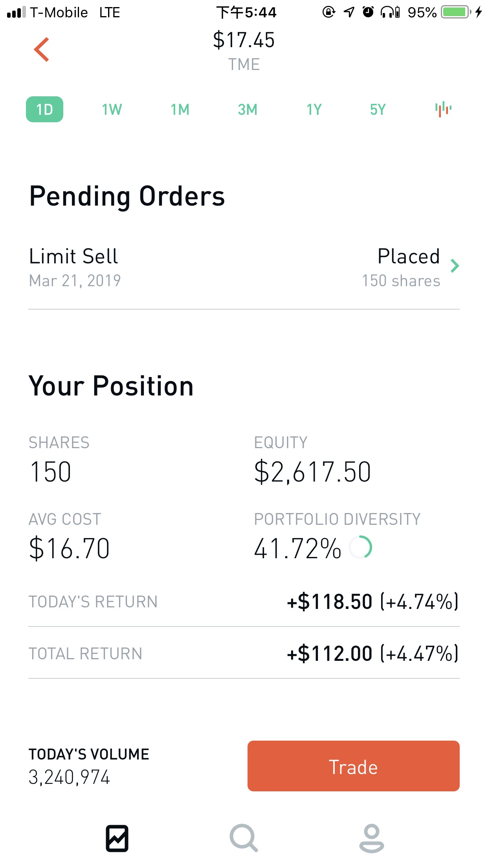Switch to candlestick chart view

(443, 109)
